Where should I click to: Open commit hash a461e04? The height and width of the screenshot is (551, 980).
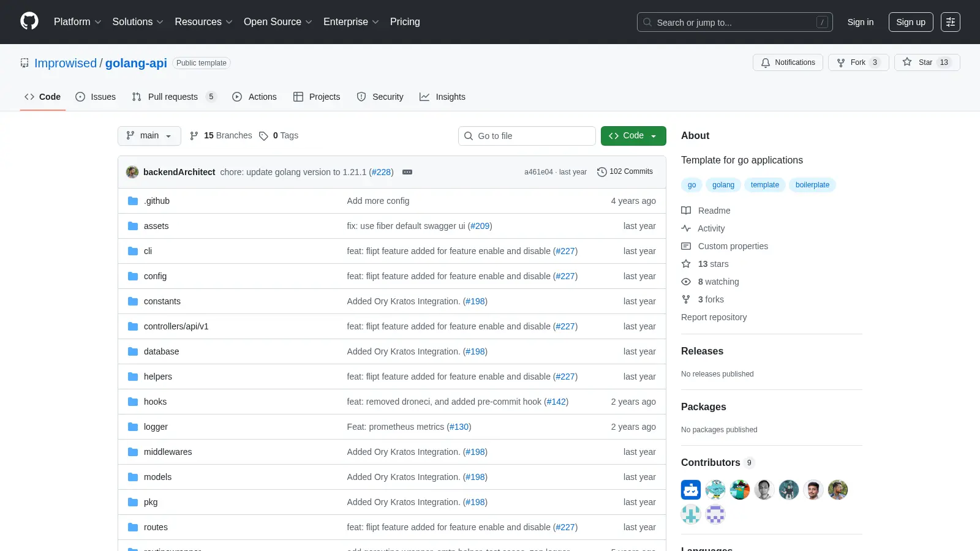coord(538,172)
